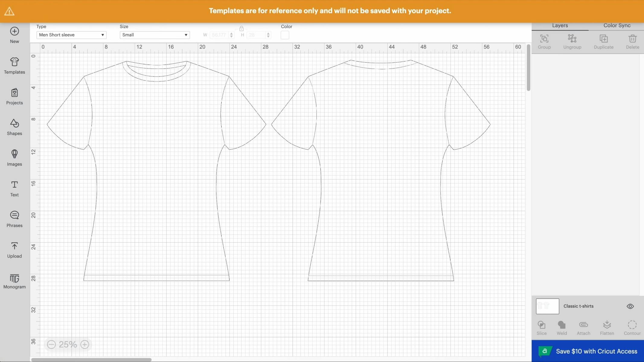Click the zoom in button

point(84,344)
